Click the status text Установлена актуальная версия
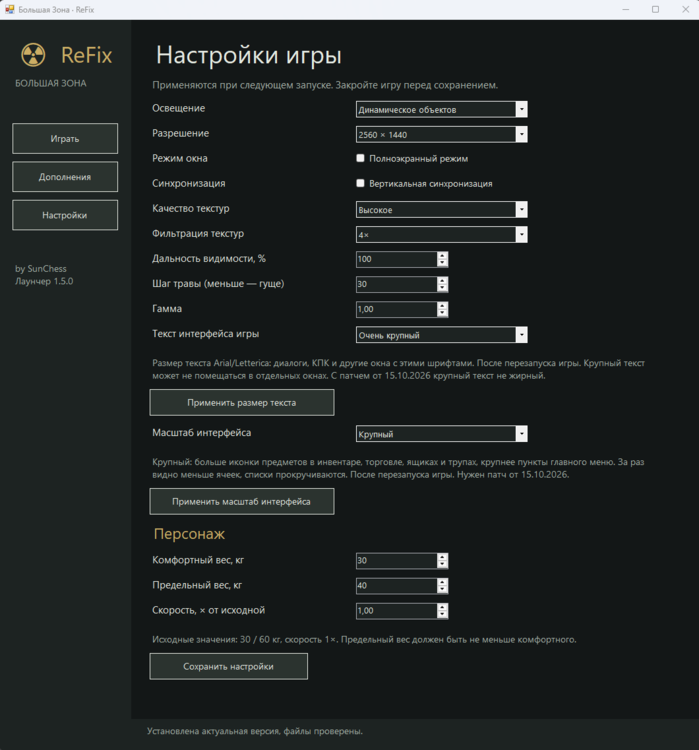This screenshot has width=699, height=750. click(255, 731)
